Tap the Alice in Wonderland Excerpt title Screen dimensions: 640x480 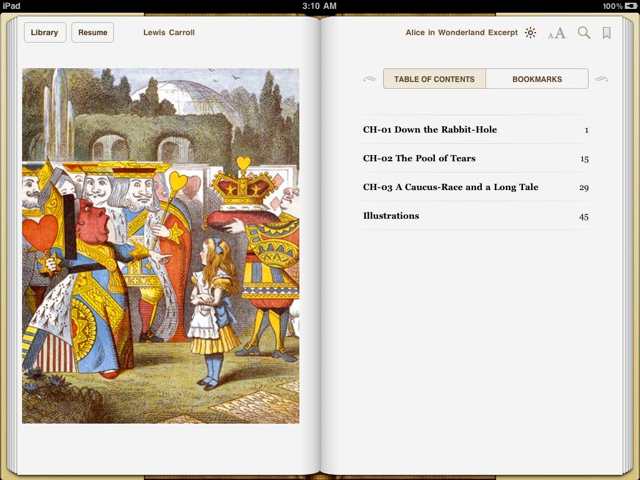coord(461,33)
